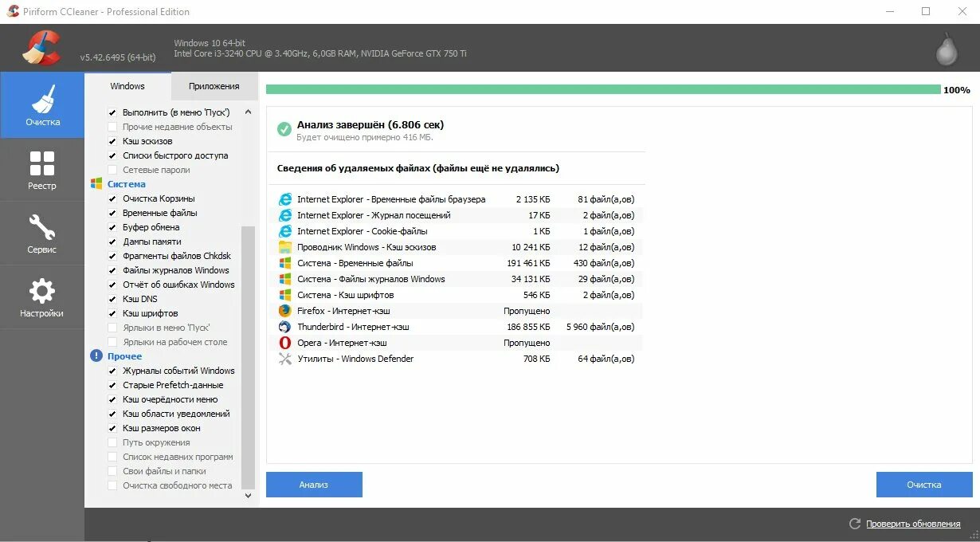This screenshot has width=980, height=542.
Task: Enable Список недавних программ checkbox
Action: pyautogui.click(x=112, y=457)
